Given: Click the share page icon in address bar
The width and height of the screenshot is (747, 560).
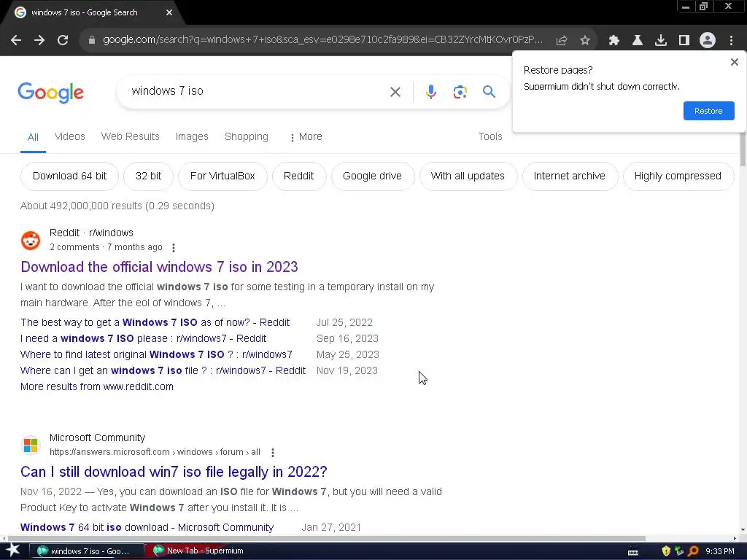Looking at the screenshot, I should click(562, 41).
